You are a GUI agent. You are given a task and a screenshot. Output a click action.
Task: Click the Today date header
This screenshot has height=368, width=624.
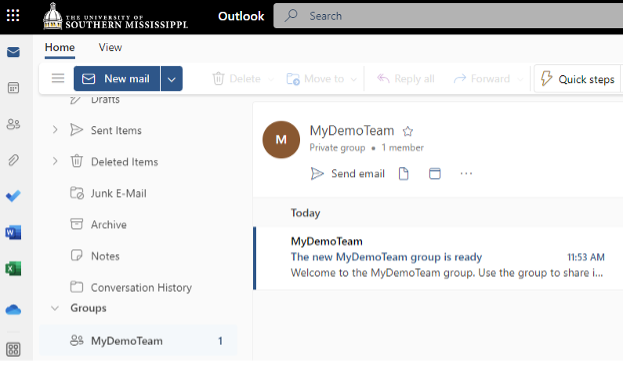click(305, 213)
